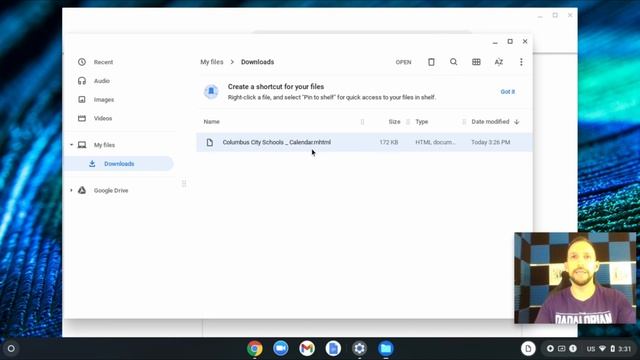The image size is (640, 360).
Task: Select Google Drive in the sidebar
Action: 111,191
